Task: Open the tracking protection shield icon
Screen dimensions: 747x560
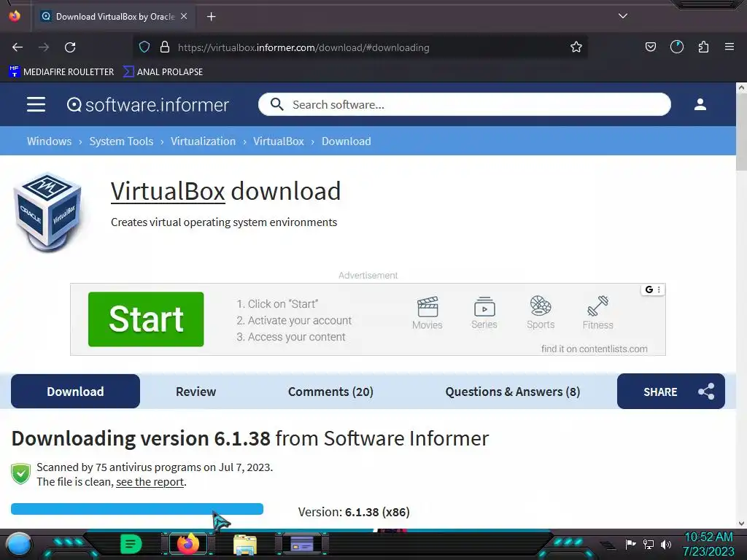Action: point(144,47)
